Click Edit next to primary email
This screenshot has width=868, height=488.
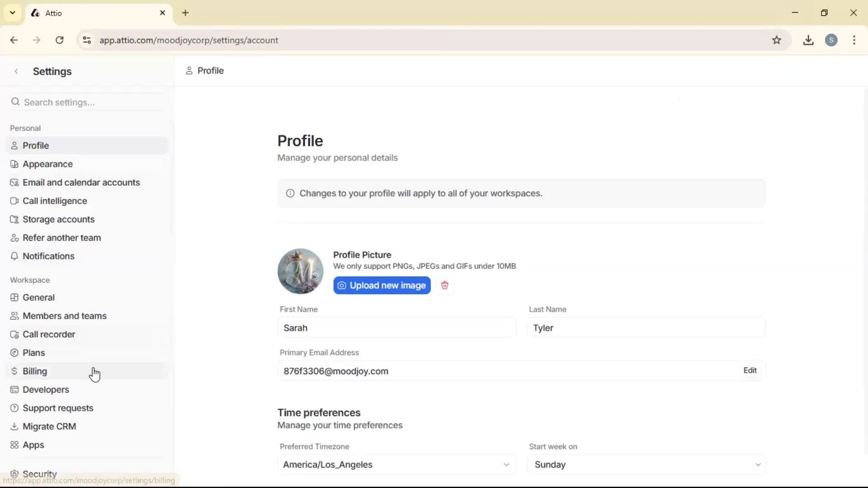pyautogui.click(x=750, y=371)
